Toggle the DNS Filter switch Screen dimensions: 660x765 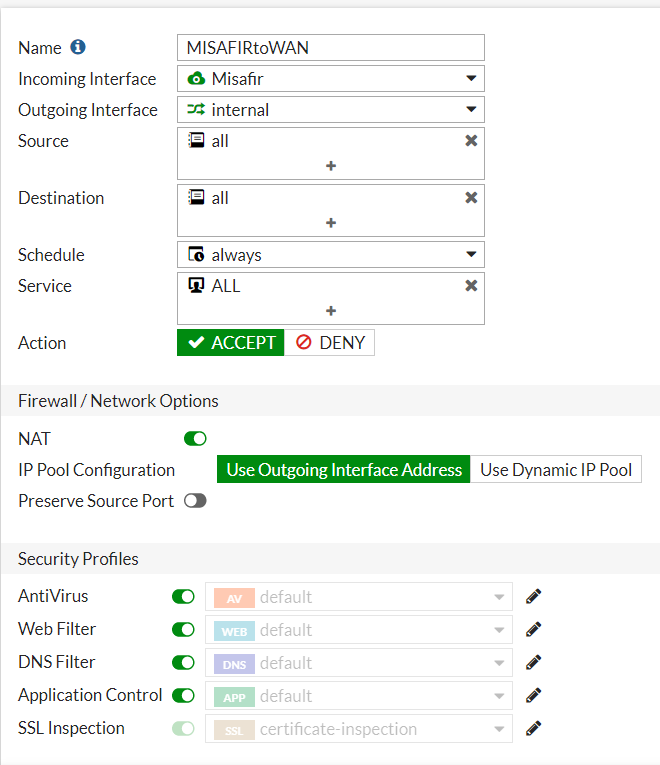pos(183,662)
